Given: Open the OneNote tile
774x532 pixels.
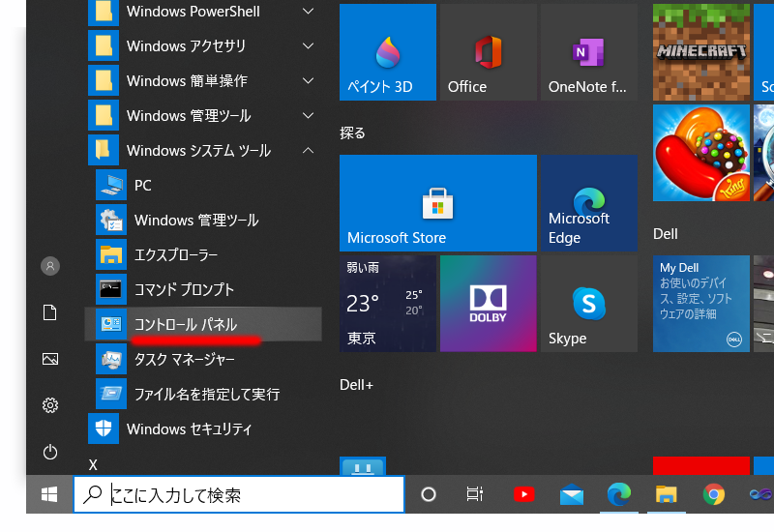Looking at the screenshot, I should [x=589, y=52].
